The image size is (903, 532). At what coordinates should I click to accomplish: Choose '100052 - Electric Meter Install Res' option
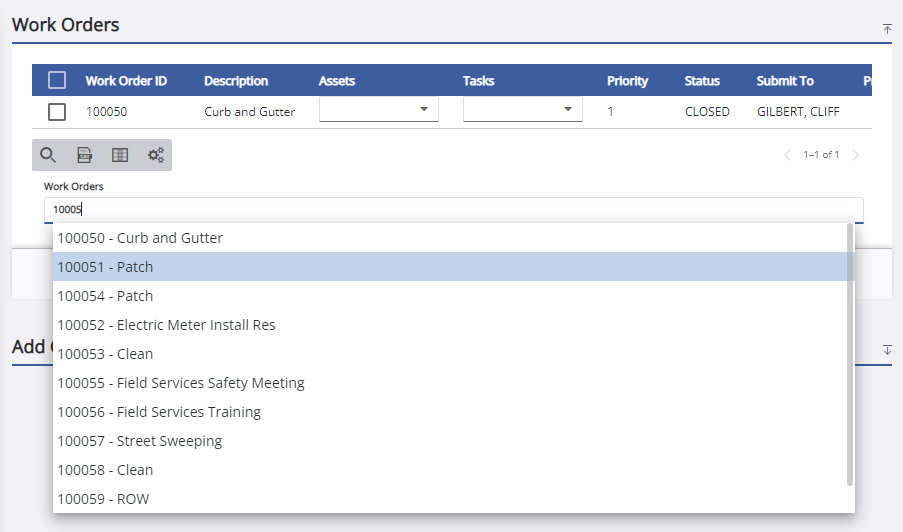coord(166,325)
